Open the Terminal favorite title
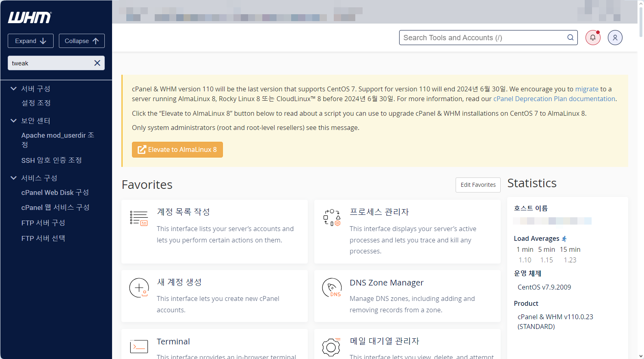644x359 pixels. point(173,342)
